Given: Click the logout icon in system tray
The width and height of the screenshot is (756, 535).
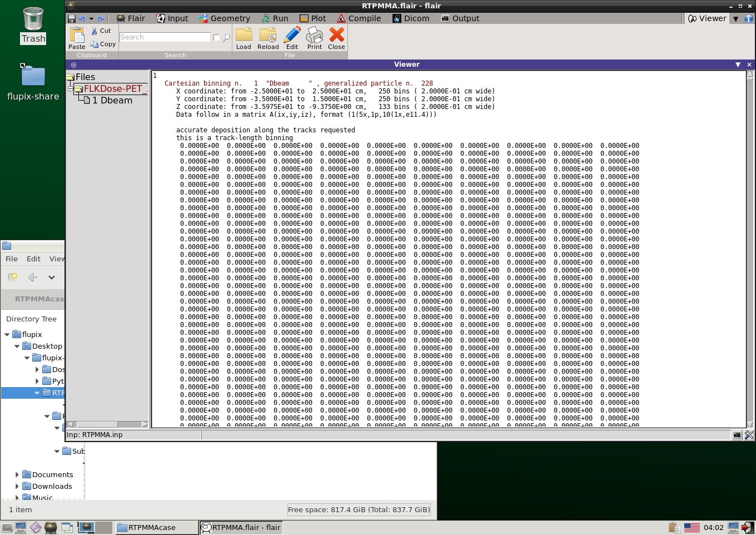Looking at the screenshot, I should tap(748, 527).
